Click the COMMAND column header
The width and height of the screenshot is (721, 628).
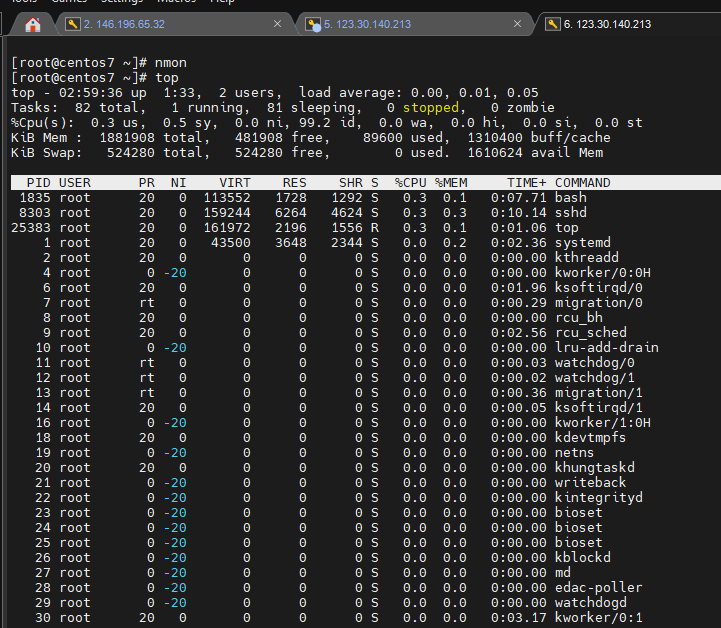coord(582,183)
